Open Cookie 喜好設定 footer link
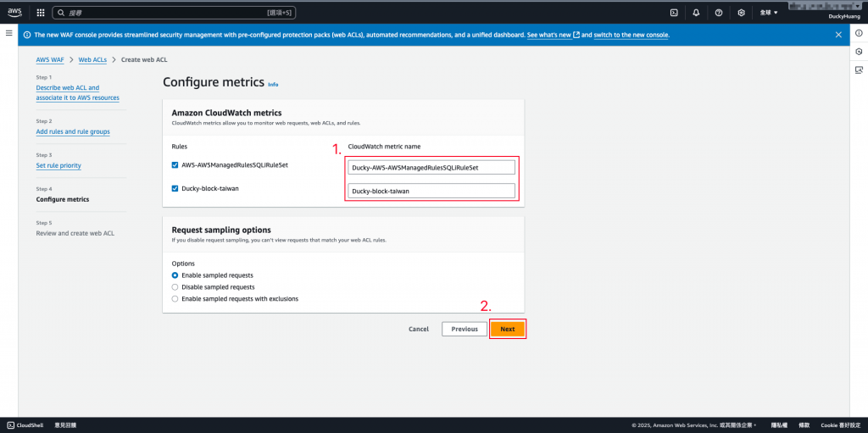The image size is (868, 433). (840, 425)
